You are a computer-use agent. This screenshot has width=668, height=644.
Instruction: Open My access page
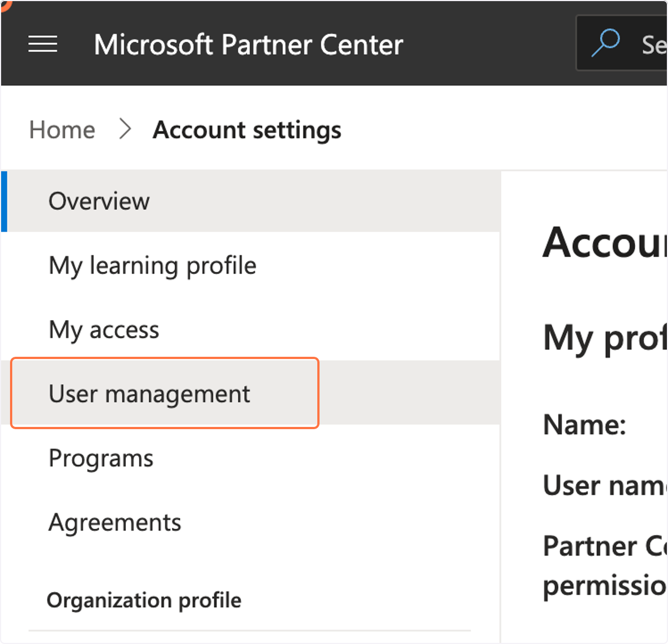tap(250, 330)
